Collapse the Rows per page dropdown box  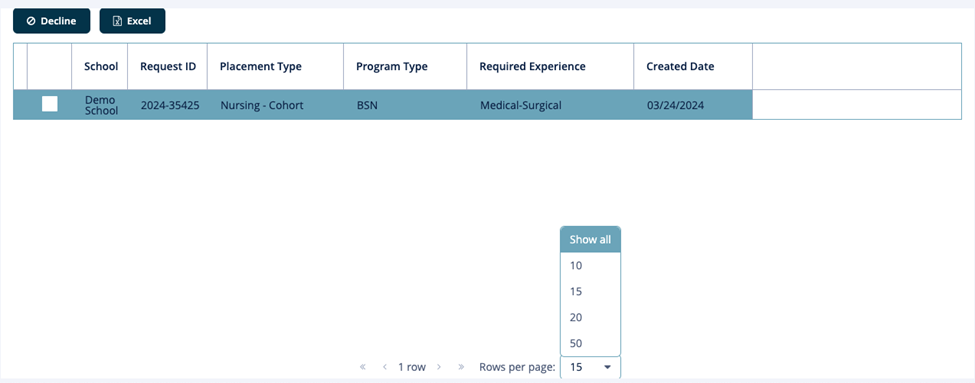(x=590, y=367)
